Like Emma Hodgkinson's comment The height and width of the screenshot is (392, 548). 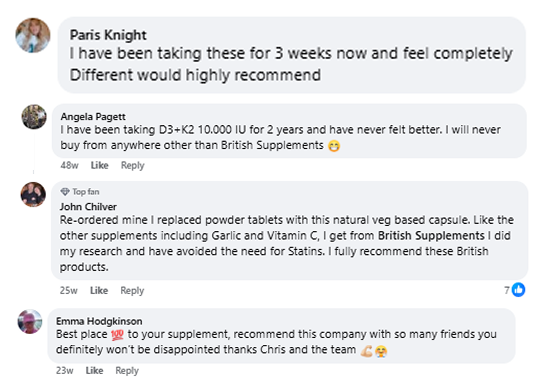point(94,370)
